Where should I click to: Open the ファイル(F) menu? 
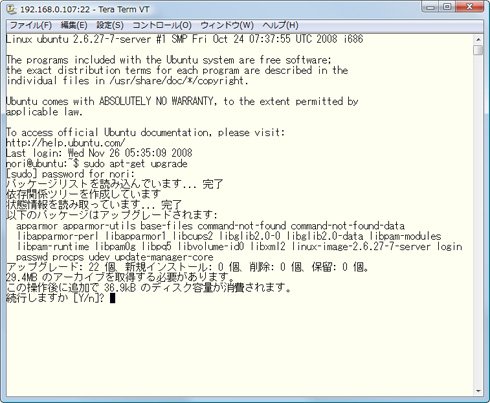(x=31, y=25)
